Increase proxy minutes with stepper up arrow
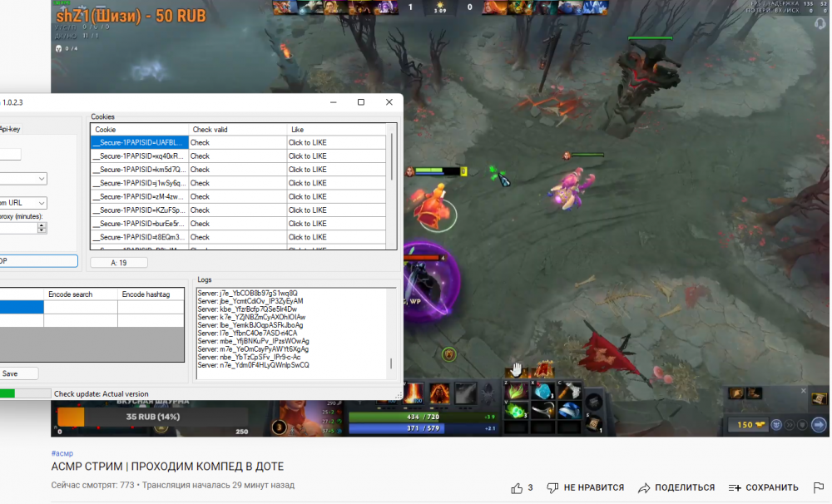Screen dimensions: 832x504 pyautogui.click(x=42, y=225)
